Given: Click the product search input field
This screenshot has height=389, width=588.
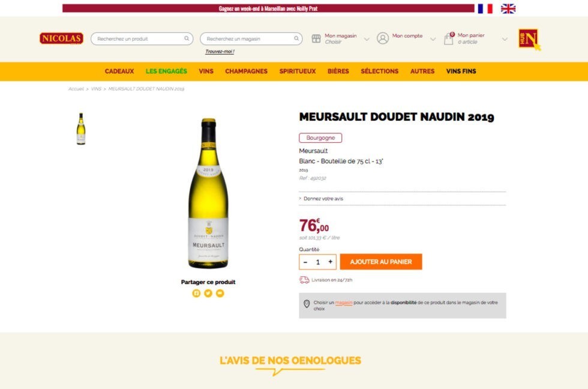Looking at the screenshot, I should coord(138,38).
